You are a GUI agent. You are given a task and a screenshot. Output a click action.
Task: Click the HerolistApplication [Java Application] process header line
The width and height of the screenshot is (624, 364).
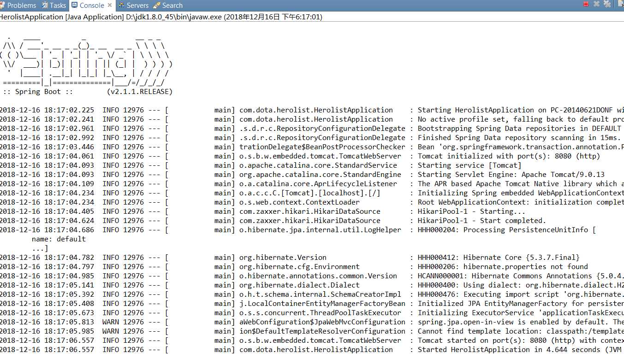[x=161, y=17]
